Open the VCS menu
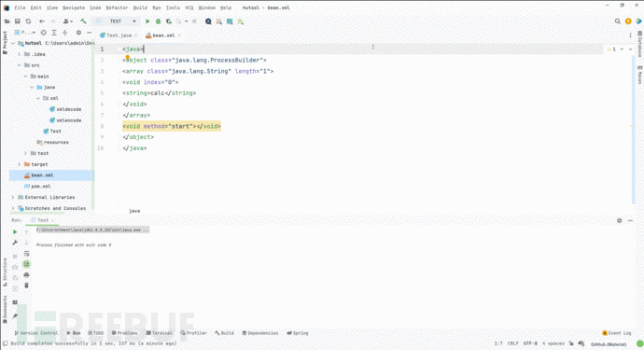Screen dimensions: 644x350 tap(189, 7)
